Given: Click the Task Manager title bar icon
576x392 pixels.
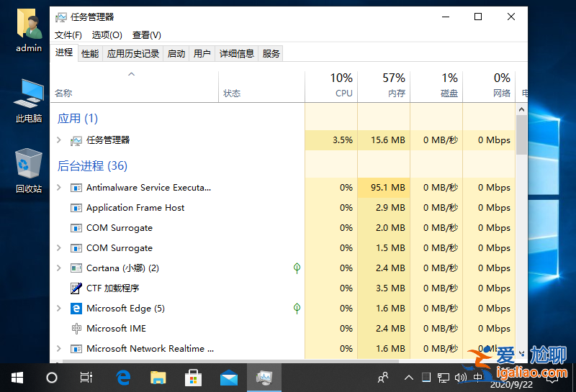Looking at the screenshot, I should click(61, 17).
